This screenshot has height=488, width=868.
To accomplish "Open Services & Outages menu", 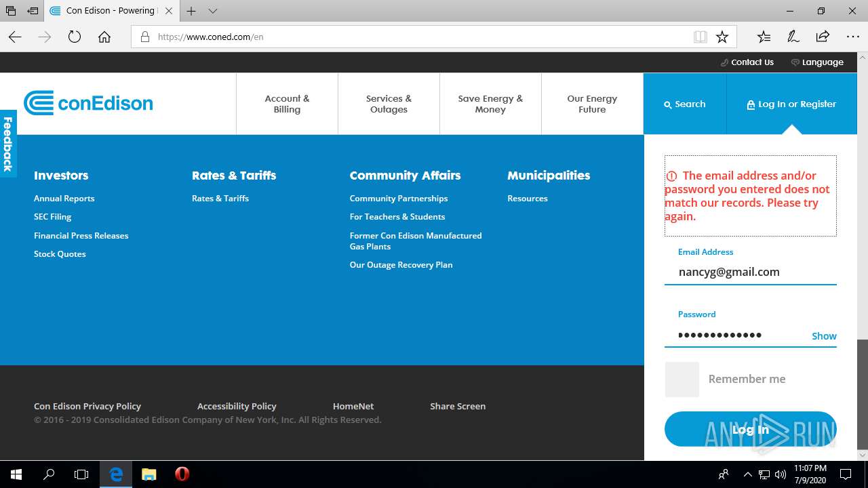I will [x=389, y=104].
